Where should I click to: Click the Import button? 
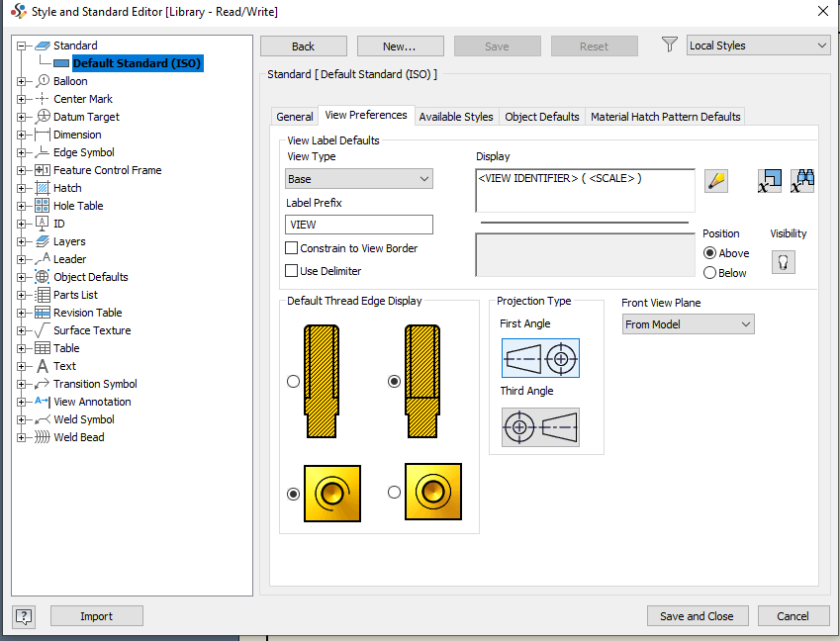(x=96, y=615)
